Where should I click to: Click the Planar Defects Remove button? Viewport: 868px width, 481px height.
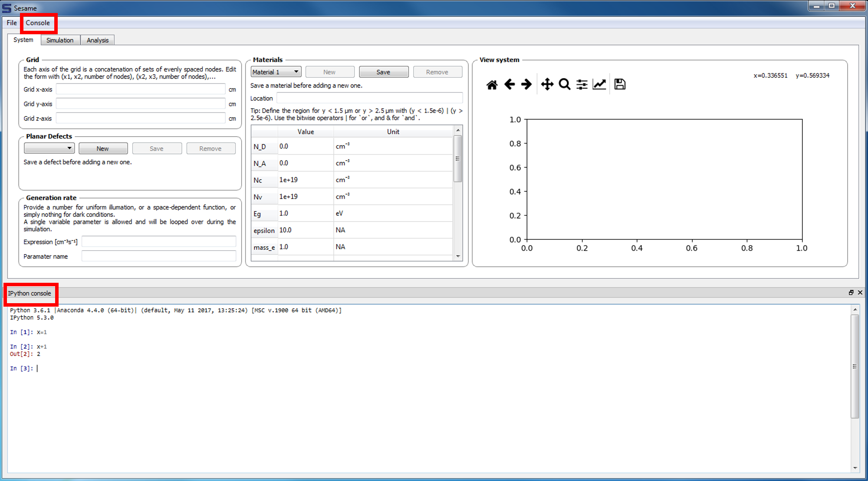click(x=210, y=148)
